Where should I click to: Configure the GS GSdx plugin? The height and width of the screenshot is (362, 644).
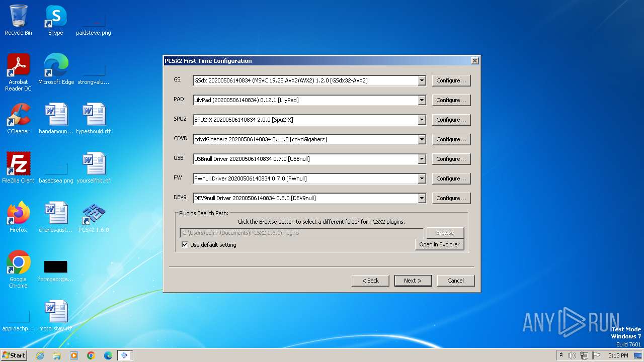pyautogui.click(x=451, y=80)
